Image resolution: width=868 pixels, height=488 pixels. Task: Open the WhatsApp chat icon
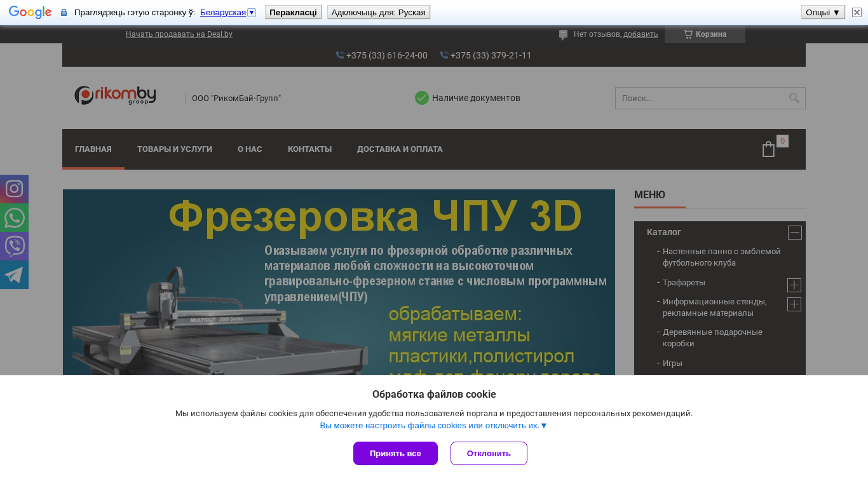tap(14, 217)
